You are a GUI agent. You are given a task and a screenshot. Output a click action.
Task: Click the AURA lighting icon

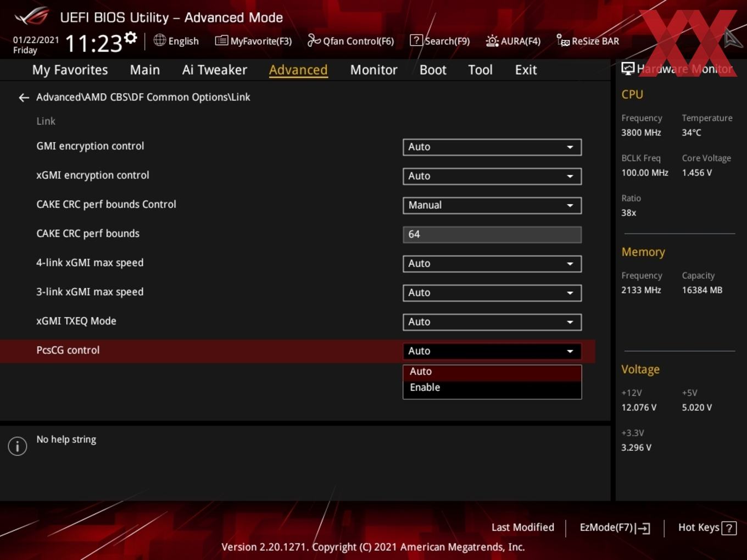pos(492,41)
